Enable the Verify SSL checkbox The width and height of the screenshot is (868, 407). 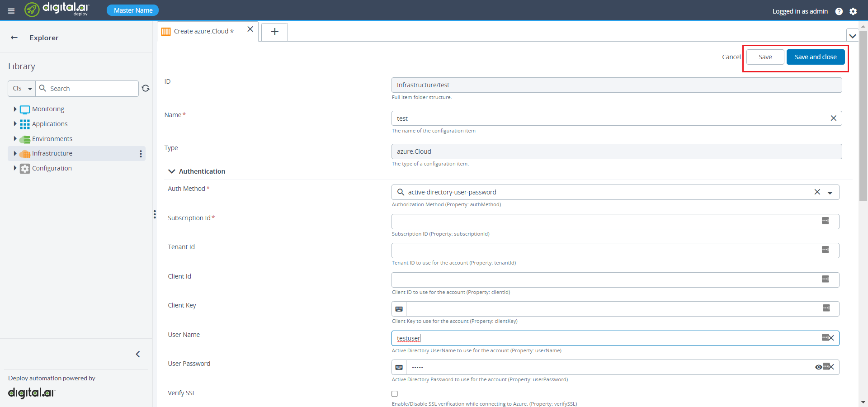coord(395,393)
